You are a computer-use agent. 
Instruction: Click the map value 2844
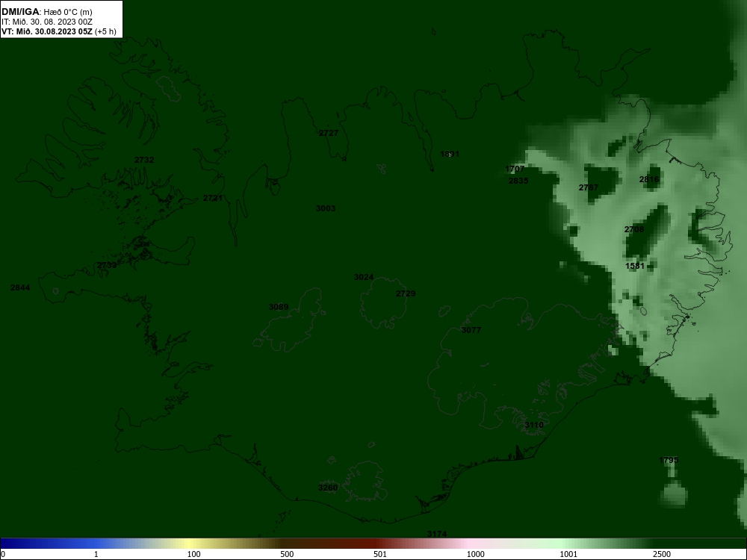click(20, 287)
